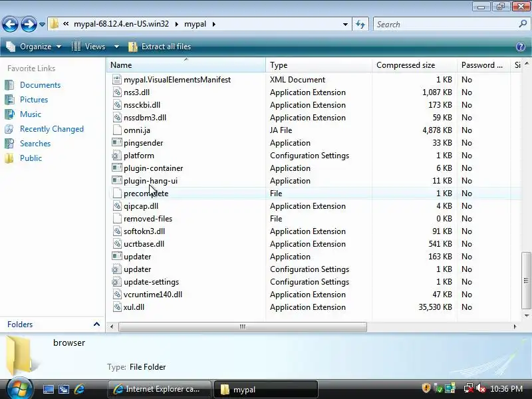Select the mypal.VisualElementsManifest file icon
This screenshot has height=399, width=532.
click(x=117, y=79)
